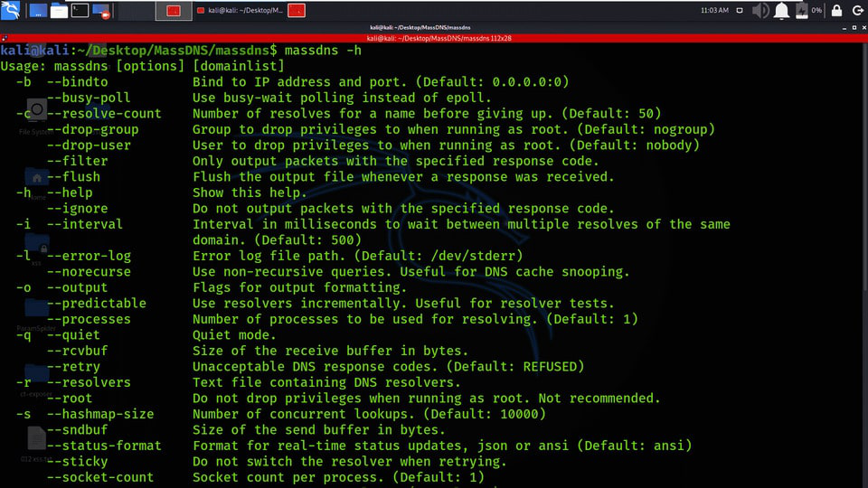Click the '--quiet' option text
Viewport: 868px width, 488px height.
[x=73, y=334]
